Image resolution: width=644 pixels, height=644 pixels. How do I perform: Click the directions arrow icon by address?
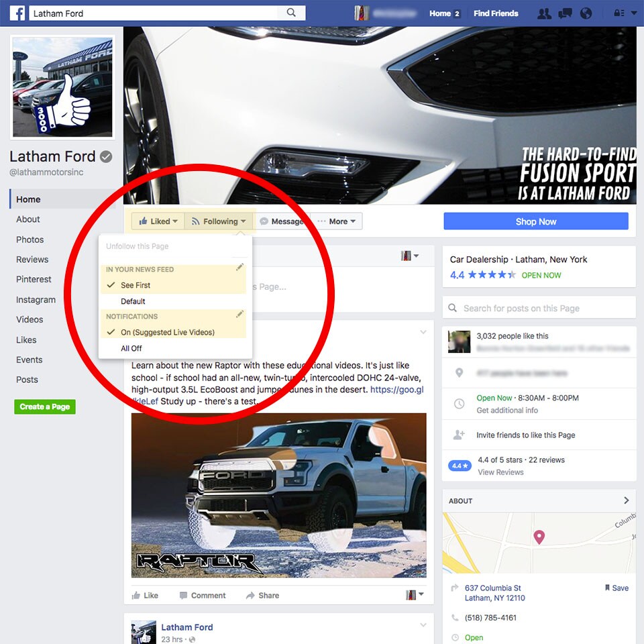[x=455, y=588]
